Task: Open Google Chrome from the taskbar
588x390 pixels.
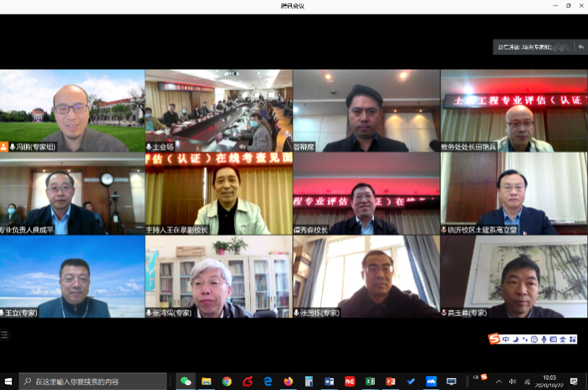Action: (227, 381)
